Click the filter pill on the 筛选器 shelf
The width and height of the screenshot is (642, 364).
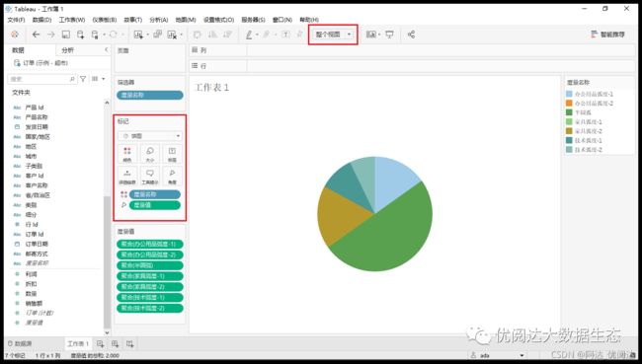pos(150,95)
